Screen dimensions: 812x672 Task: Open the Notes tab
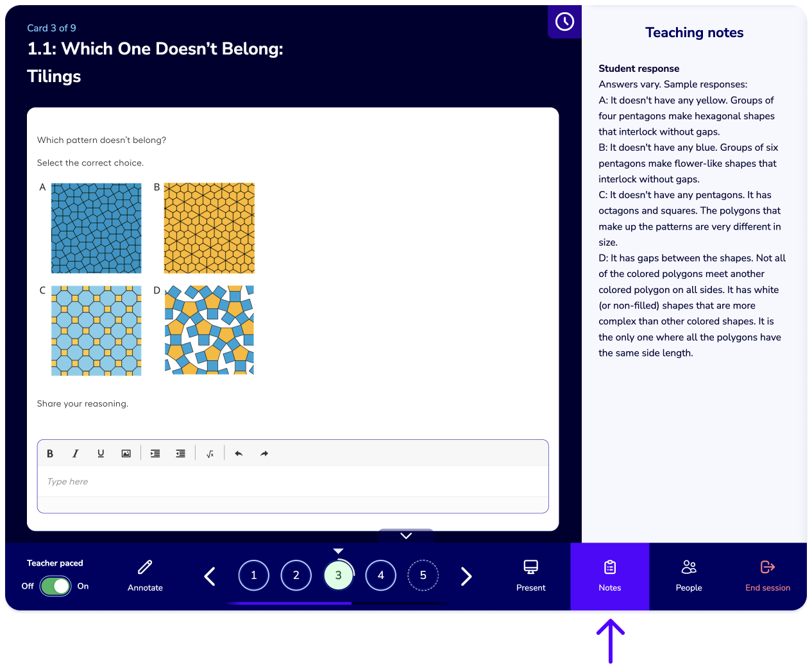tap(610, 576)
